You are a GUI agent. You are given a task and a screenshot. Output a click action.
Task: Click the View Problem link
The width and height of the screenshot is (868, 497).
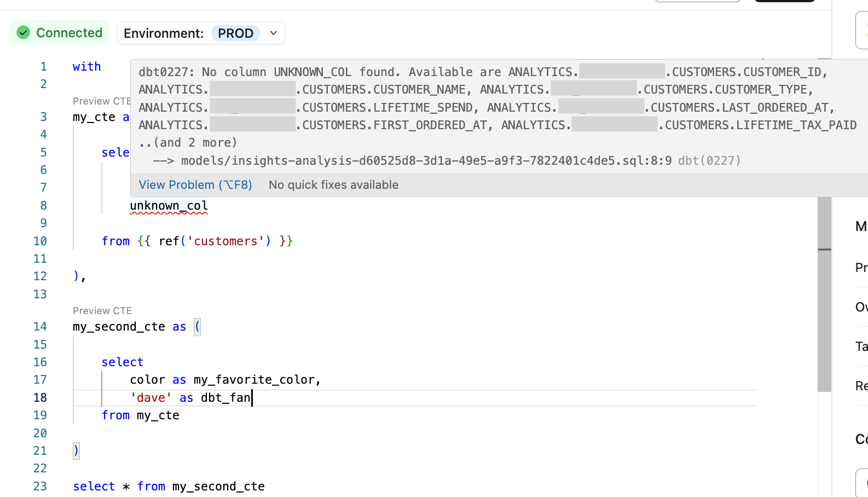pyautogui.click(x=195, y=185)
